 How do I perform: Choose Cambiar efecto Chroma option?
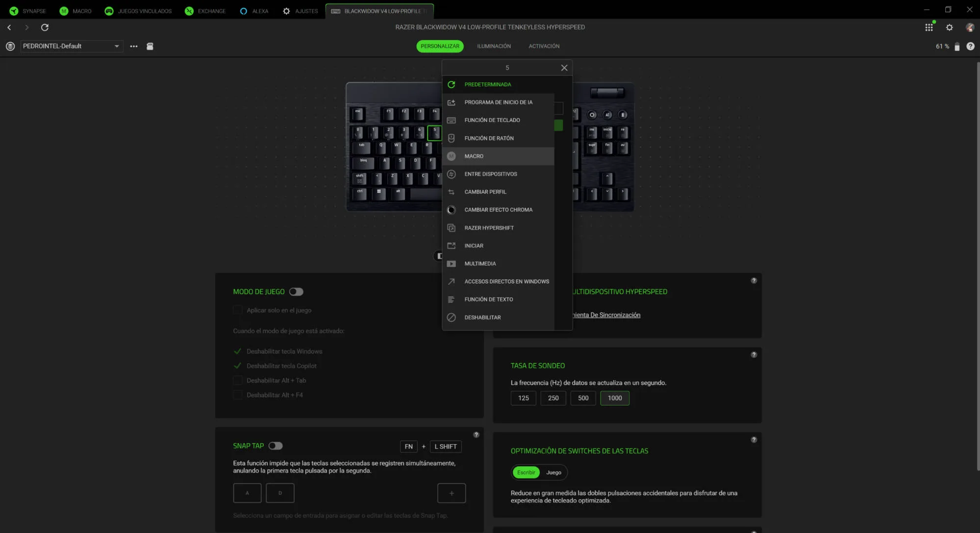[498, 210]
